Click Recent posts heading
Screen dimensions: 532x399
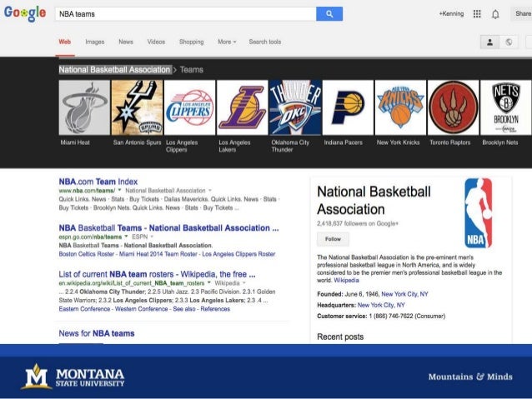tap(340, 337)
